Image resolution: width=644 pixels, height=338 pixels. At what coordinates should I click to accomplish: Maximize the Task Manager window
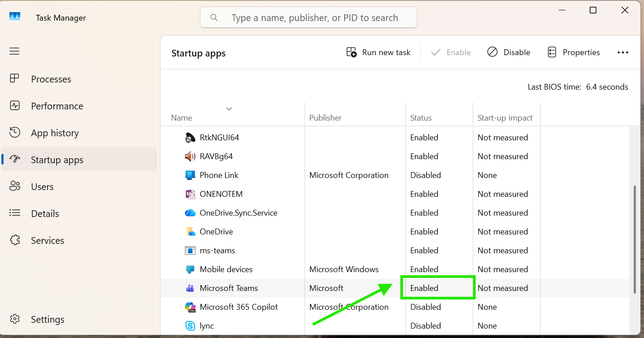593,10
